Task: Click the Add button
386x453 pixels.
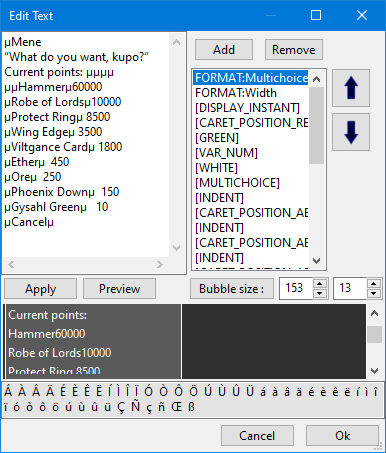Action: coord(224,50)
